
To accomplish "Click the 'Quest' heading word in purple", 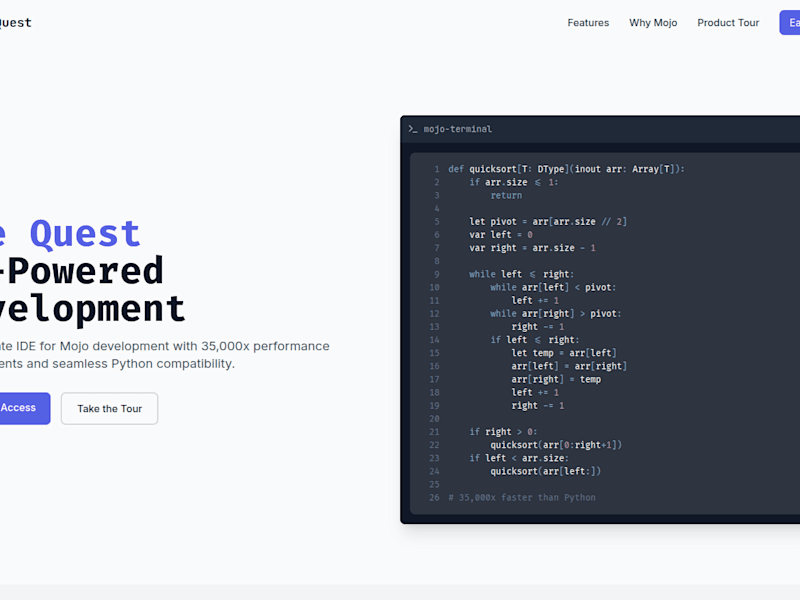I will pos(85,234).
